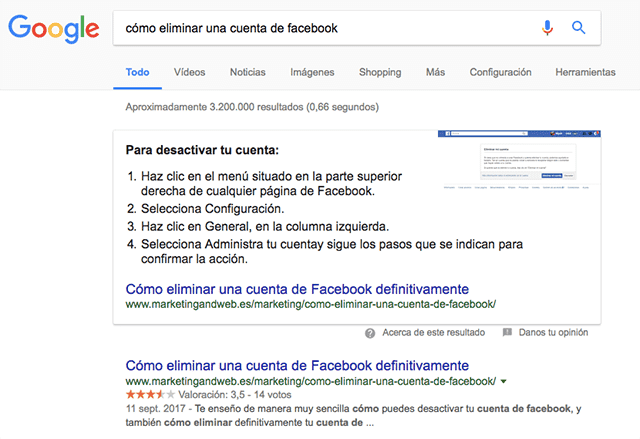
Task: Click the Google logo
Action: coord(53,29)
